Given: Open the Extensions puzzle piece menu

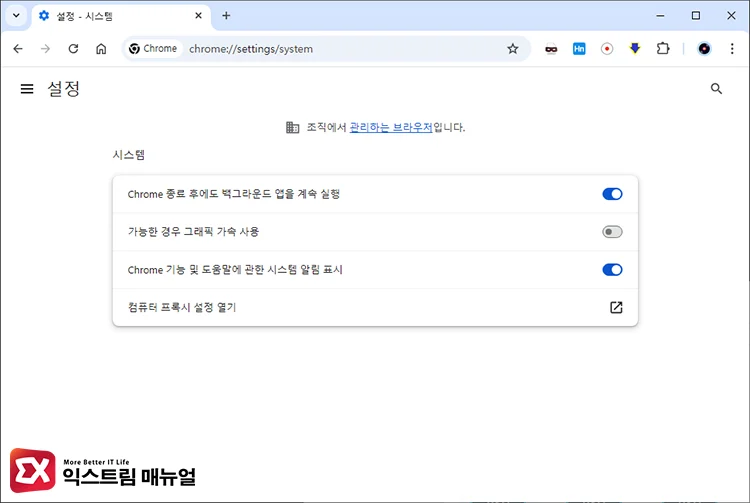Looking at the screenshot, I should click(x=663, y=49).
